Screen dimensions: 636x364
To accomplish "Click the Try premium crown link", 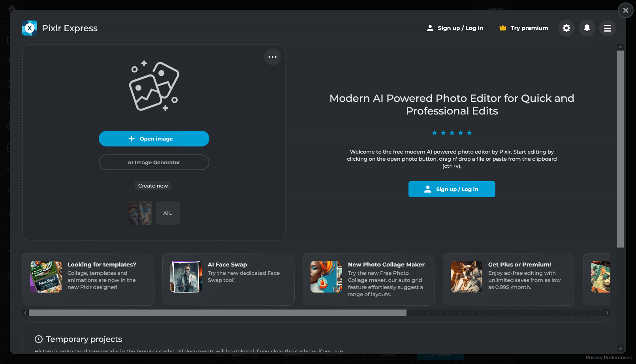I will [x=524, y=28].
